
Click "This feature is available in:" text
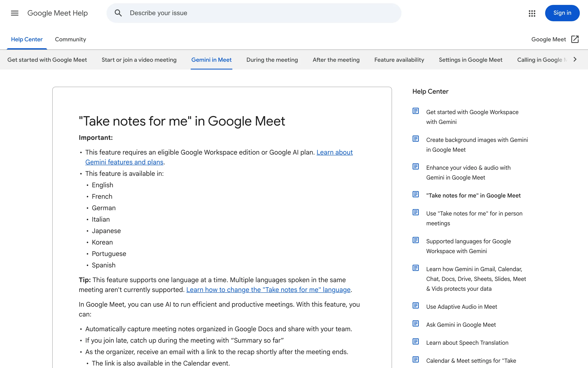[x=124, y=174]
